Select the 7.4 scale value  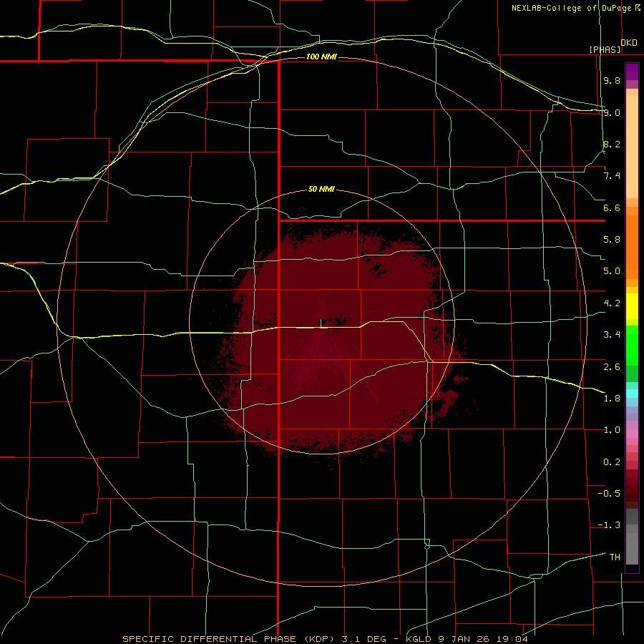[612, 176]
